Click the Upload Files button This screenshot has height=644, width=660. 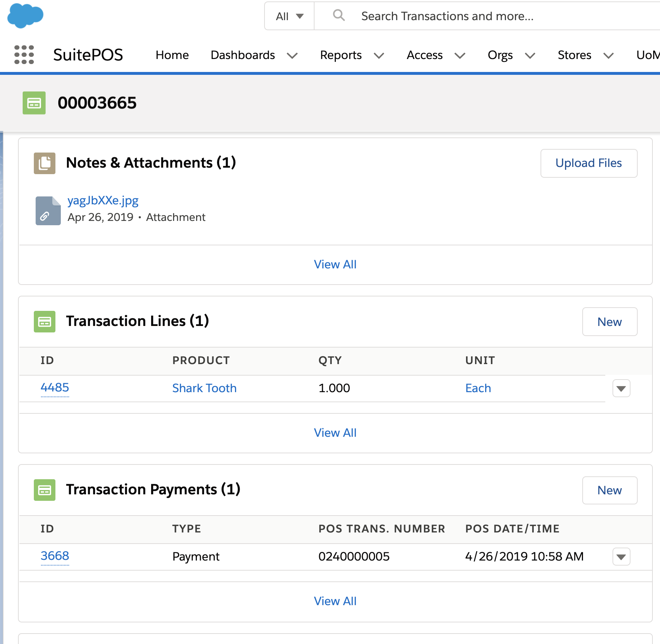[x=589, y=163]
